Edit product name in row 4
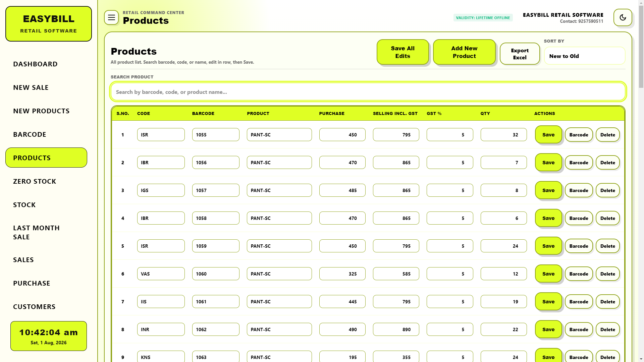This screenshot has height=362, width=644. pyautogui.click(x=279, y=218)
